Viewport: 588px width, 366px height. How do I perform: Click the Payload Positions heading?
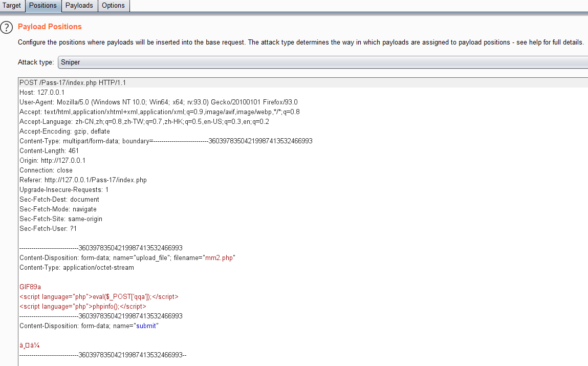tap(50, 27)
